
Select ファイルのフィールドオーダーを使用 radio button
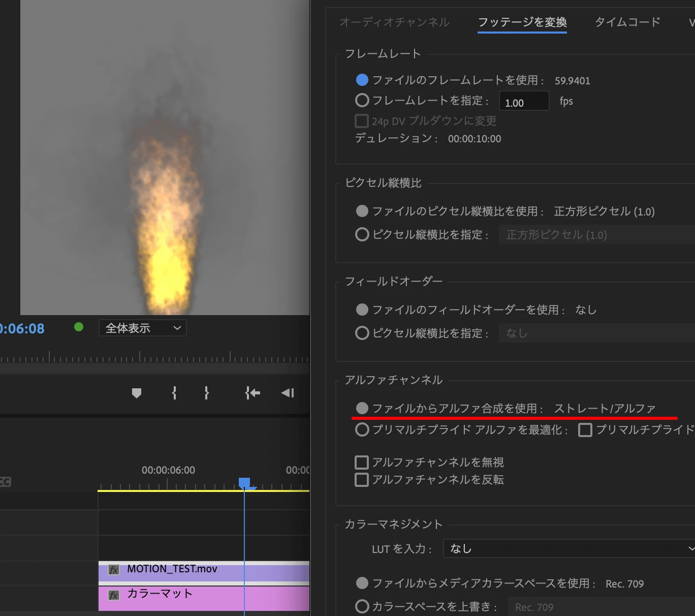(x=362, y=310)
